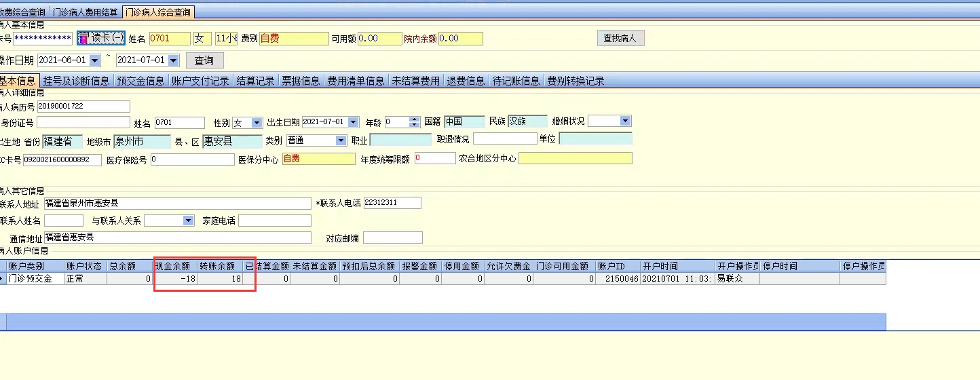The image size is (980, 380).
Task: Click the 民族 field showing 汉族
Action: 527,121
